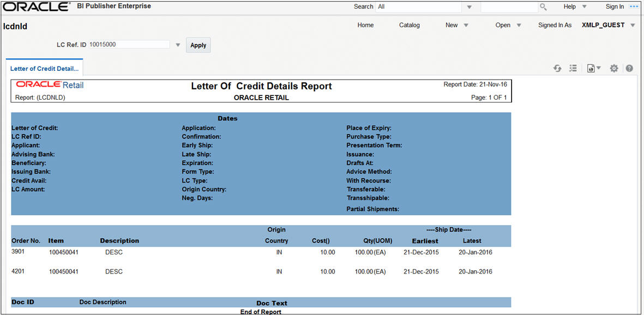The height and width of the screenshot is (315, 644).
Task: Toggle the Parameters list icon
Action: coord(573,69)
